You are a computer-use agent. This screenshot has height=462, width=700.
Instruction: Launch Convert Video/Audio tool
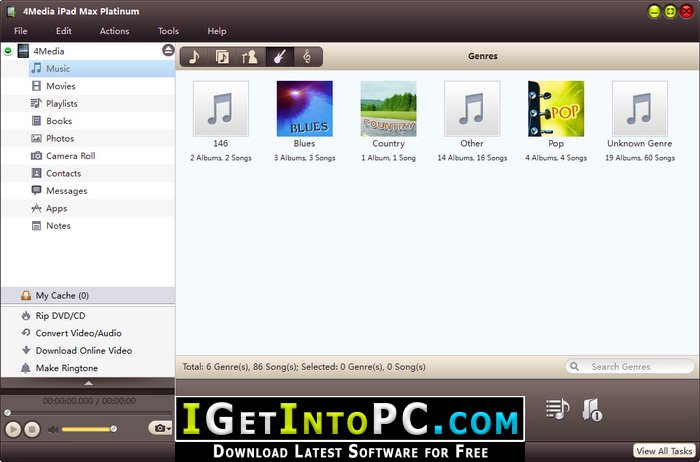71,333
